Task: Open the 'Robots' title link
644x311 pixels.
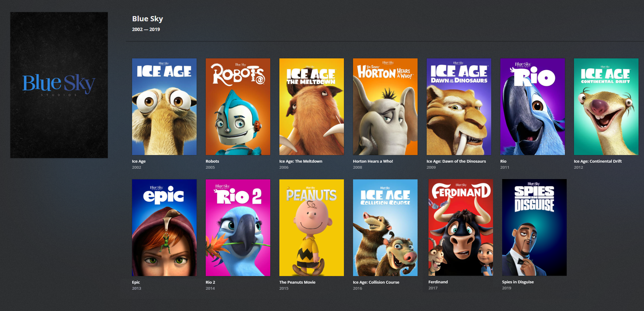Action: [x=212, y=161]
